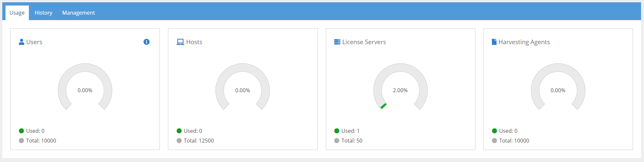
Task: Click 'Used: 0' in Harvesting Agents card
Action: [x=508, y=131]
